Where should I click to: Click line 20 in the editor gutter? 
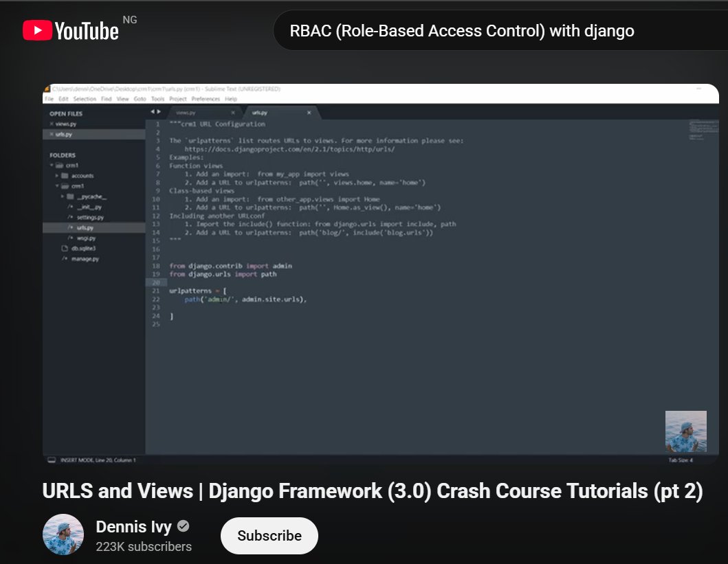point(156,282)
